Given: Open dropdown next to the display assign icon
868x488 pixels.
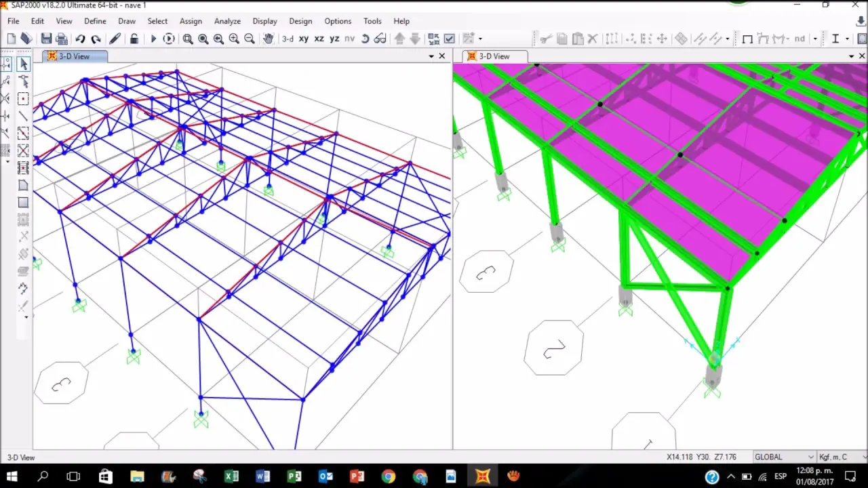Looking at the screenshot, I should tap(481, 39).
